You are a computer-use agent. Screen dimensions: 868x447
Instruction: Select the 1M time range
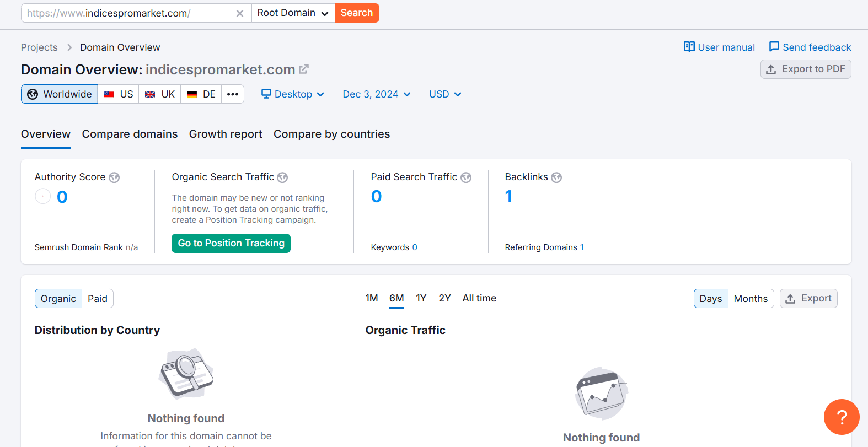[x=372, y=298]
